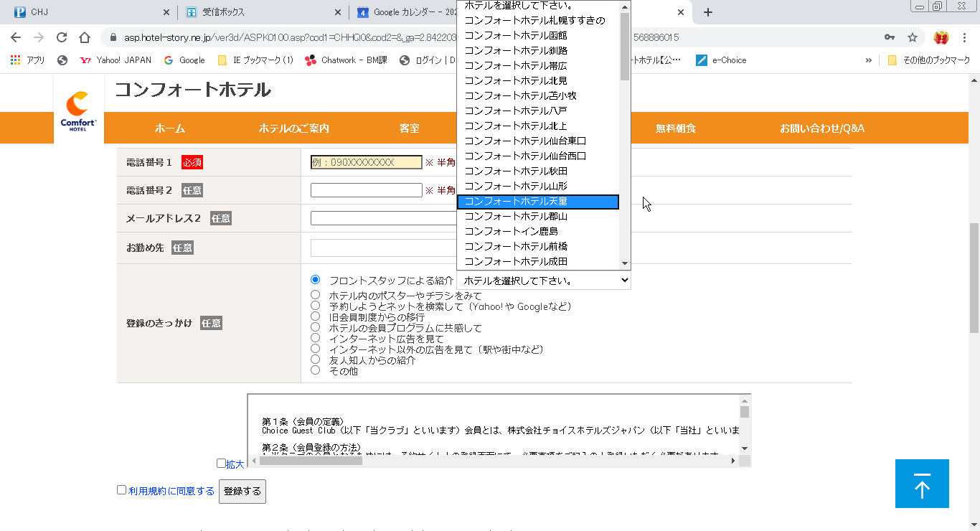Open the ホテルを選択して下さい。 hotel dropdown
Screen dimensions: 980x531
[x=544, y=280]
